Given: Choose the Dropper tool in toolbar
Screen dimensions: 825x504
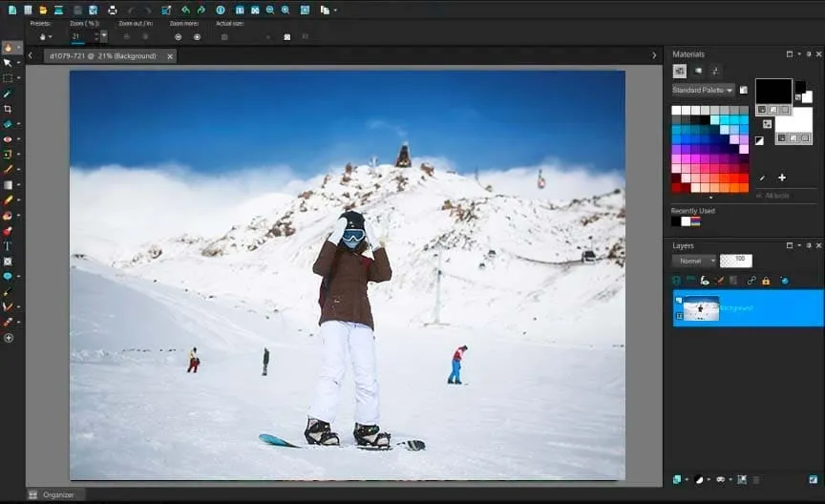Looking at the screenshot, I should (x=8, y=94).
